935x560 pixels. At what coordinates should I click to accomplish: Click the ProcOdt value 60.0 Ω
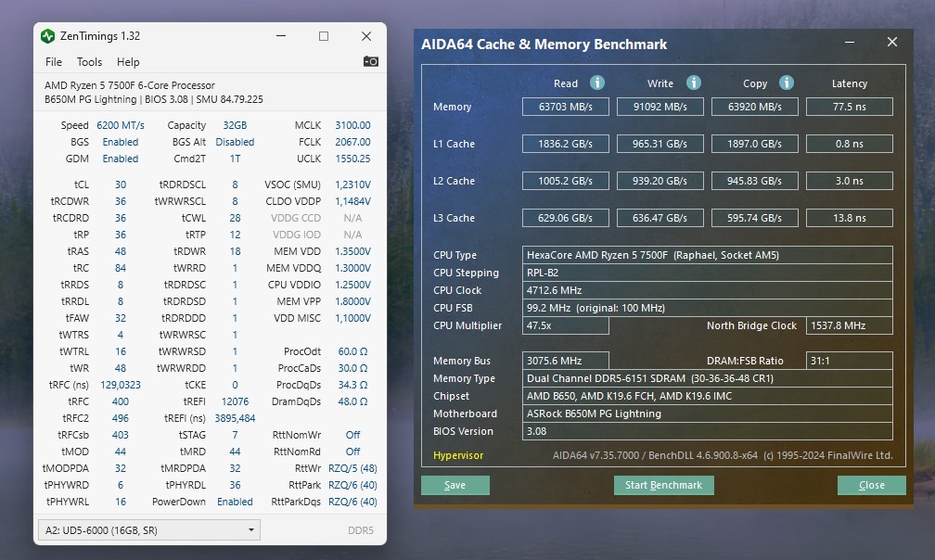point(352,351)
